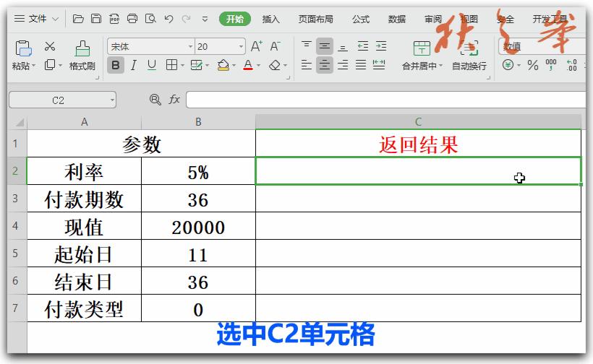Click the Print icon
The image size is (593, 364).
pos(132,19)
